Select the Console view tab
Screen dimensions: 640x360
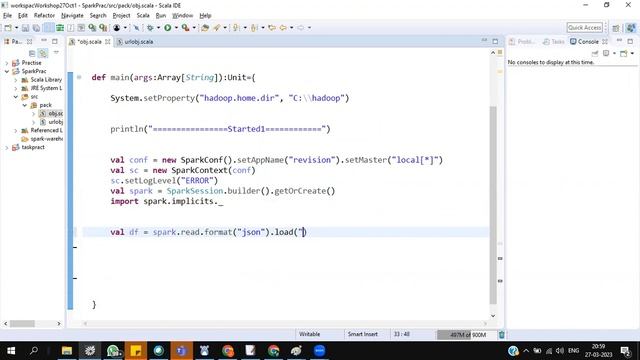tap(584, 42)
